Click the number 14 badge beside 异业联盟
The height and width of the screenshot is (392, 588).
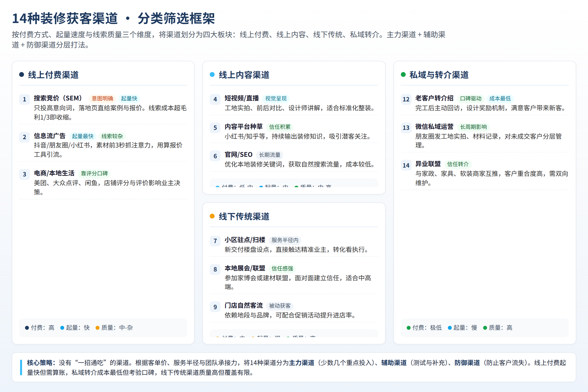pyautogui.click(x=406, y=165)
